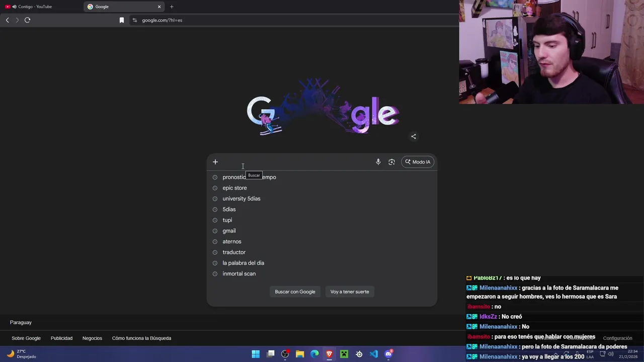The width and height of the screenshot is (644, 362).
Task: Open the Negocios footer link
Action: pyautogui.click(x=92, y=338)
